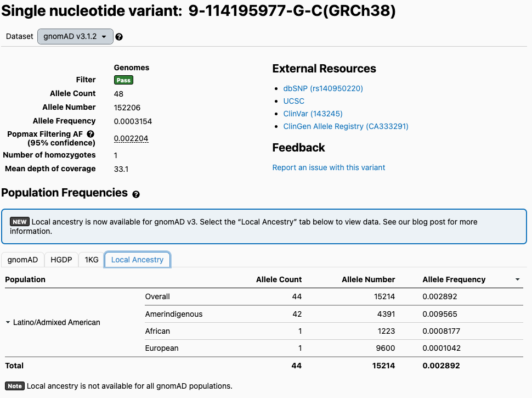Click the green Pass filter badge
The height and width of the screenshot is (398, 532).
tap(123, 80)
